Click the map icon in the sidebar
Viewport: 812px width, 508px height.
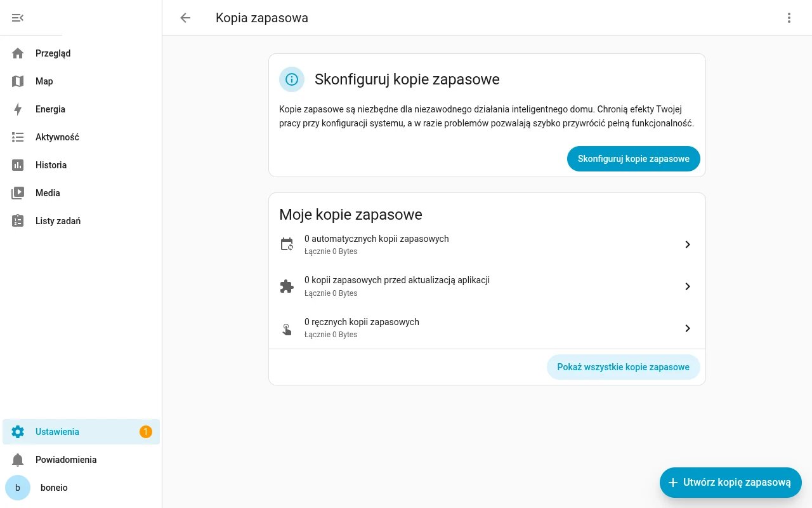(18, 81)
